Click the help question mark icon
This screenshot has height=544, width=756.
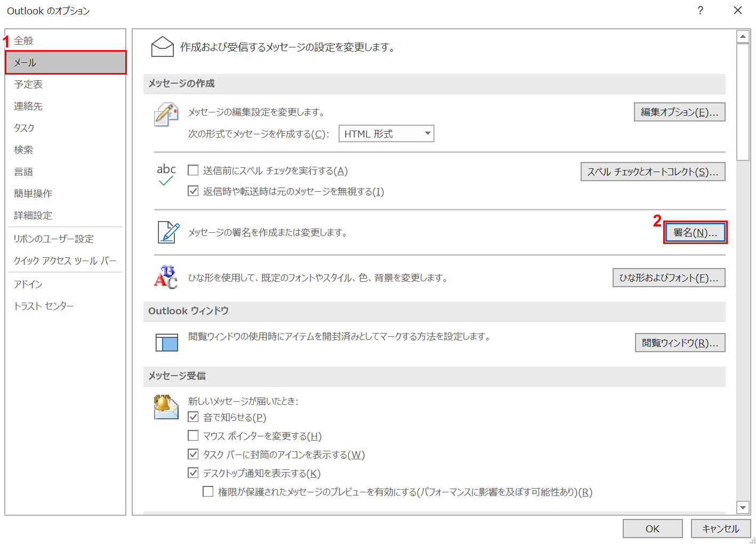point(700,11)
